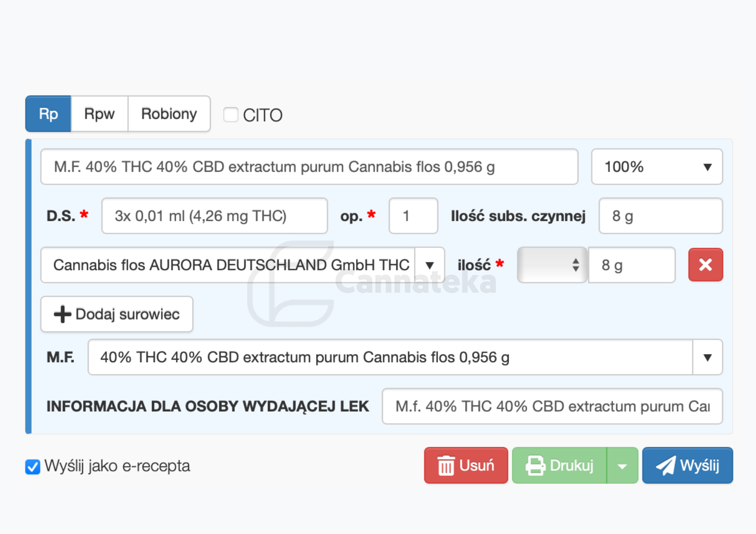Viewport: 756px width, 534px height.
Task: Open the 100% payment level dropdown
Action: [x=657, y=167]
